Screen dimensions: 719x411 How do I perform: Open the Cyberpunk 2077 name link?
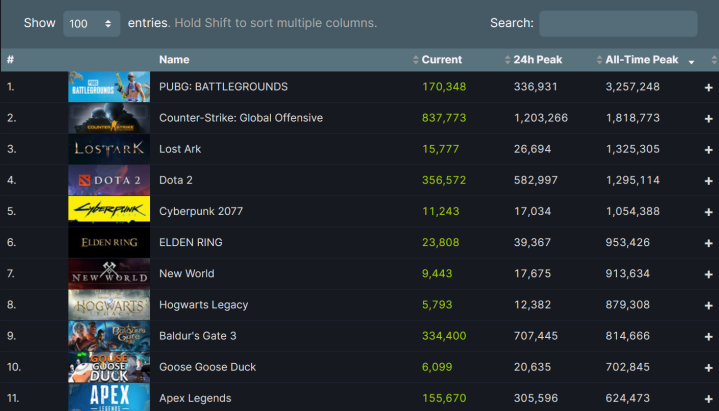201,211
